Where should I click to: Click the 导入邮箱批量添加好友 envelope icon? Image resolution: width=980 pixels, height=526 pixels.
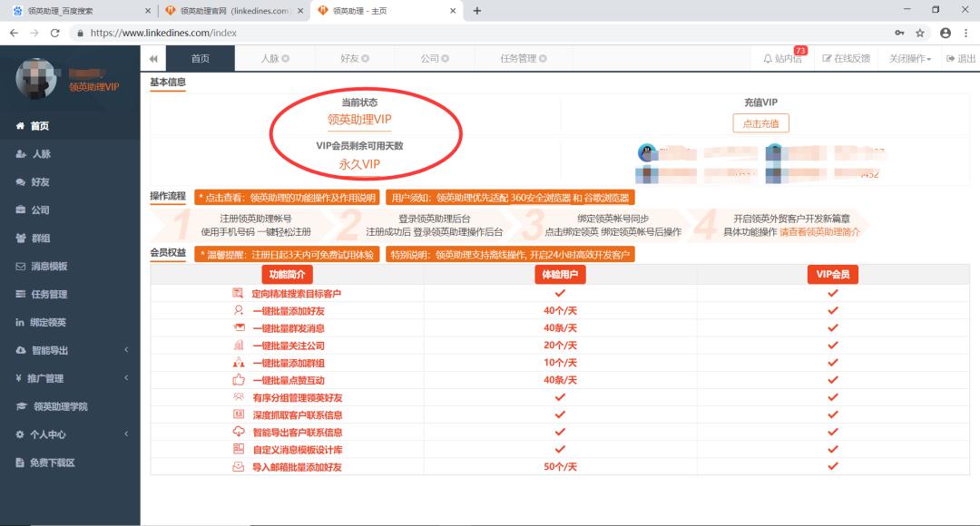click(238, 466)
